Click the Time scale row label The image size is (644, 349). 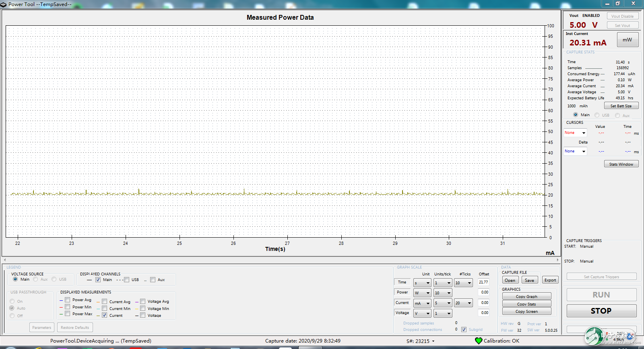pyautogui.click(x=402, y=282)
